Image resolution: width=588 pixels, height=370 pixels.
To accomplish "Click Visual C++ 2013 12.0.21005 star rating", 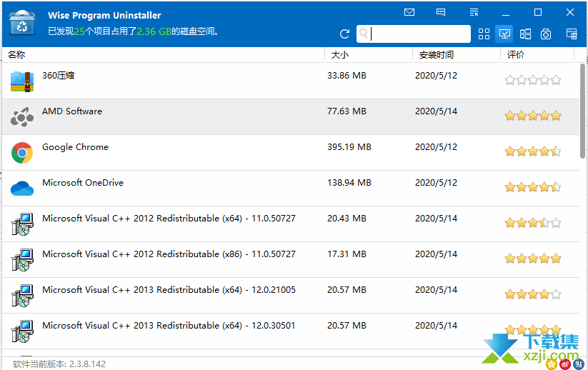I will pos(533,294).
